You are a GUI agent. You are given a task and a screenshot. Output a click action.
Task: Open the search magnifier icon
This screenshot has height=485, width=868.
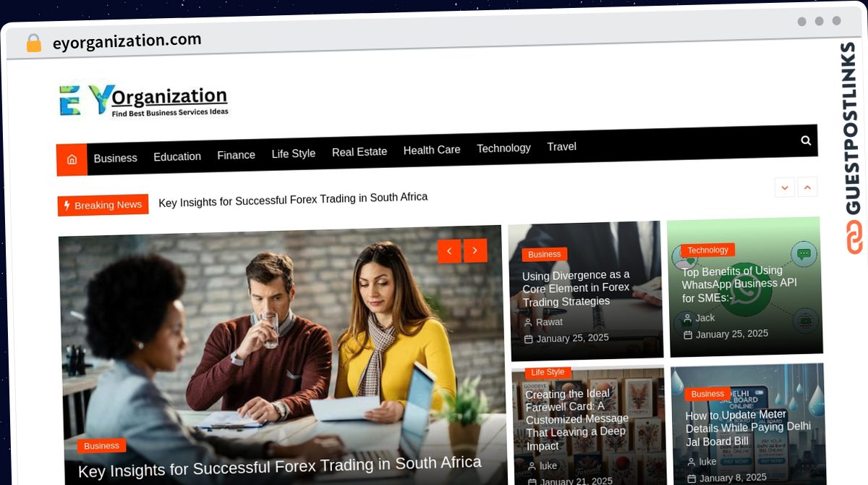point(806,140)
